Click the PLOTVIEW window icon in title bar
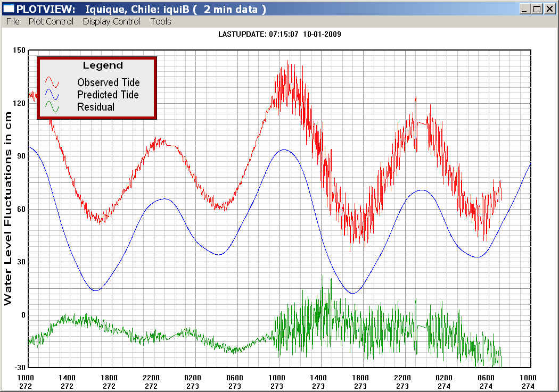 9,9
